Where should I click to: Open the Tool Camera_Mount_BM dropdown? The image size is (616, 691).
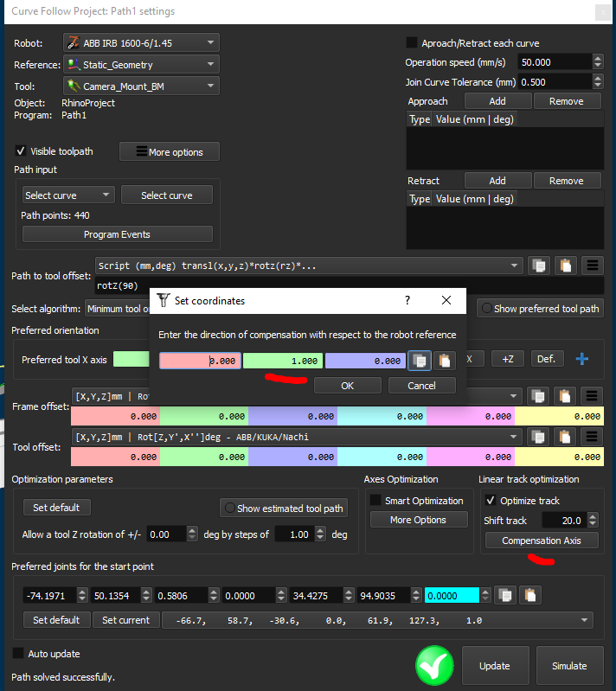click(x=141, y=86)
